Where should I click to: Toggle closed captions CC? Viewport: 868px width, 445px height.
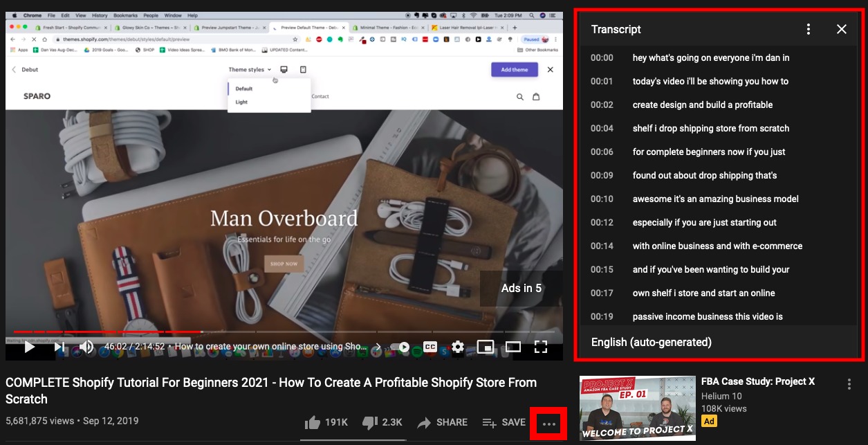pos(430,347)
